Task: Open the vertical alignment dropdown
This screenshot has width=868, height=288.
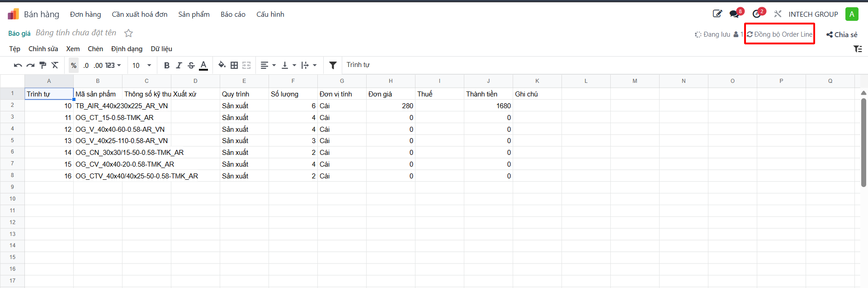Action: coord(289,65)
